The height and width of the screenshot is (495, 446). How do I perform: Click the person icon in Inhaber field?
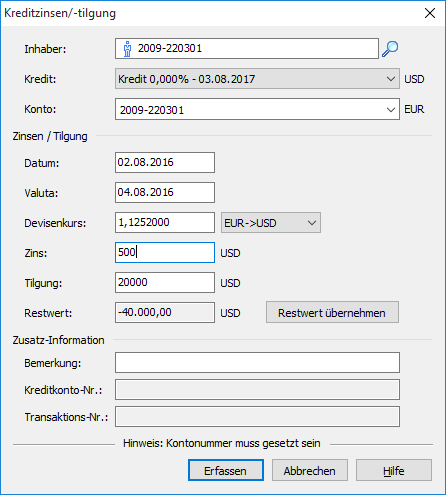click(x=127, y=49)
